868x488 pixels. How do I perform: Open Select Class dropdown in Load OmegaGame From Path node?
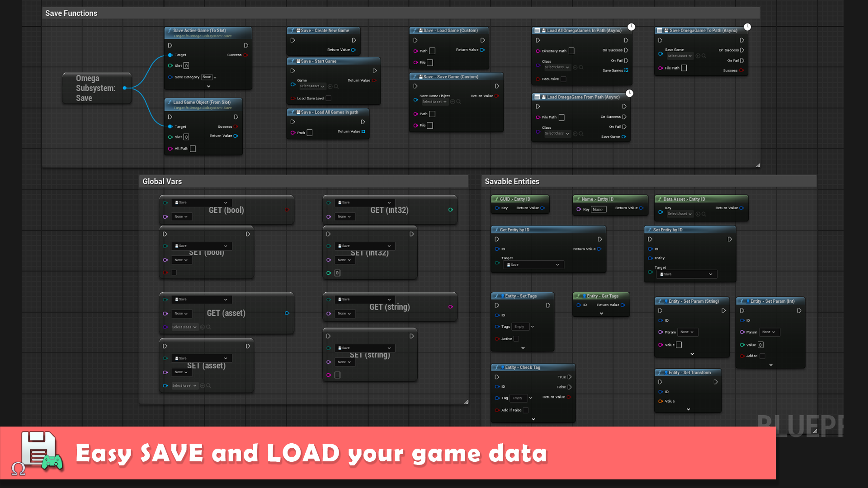coord(557,134)
